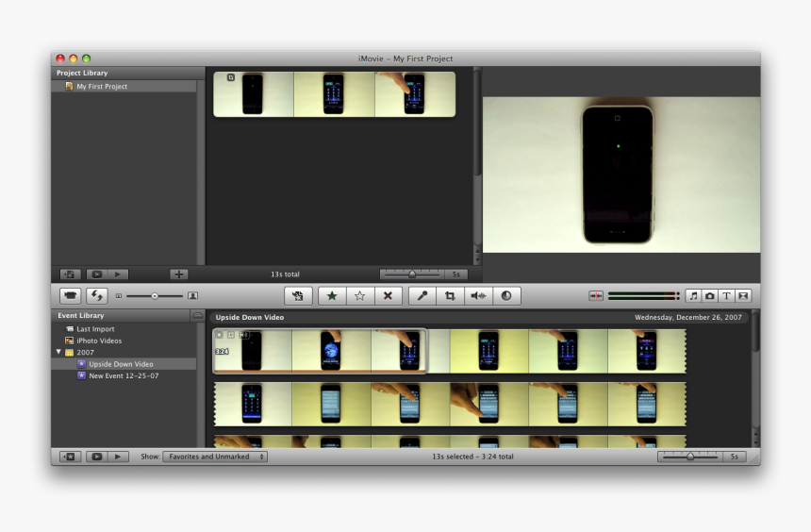
Task: Click the preview viewer image
Action: pos(621,175)
